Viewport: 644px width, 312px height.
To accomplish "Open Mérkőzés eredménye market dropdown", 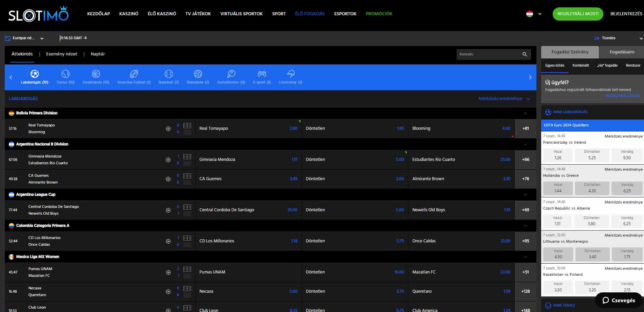I will tap(504, 99).
